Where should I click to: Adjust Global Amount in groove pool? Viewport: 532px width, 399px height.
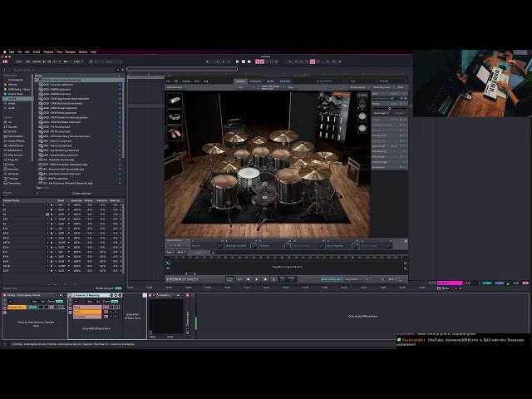pyautogui.click(x=118, y=288)
